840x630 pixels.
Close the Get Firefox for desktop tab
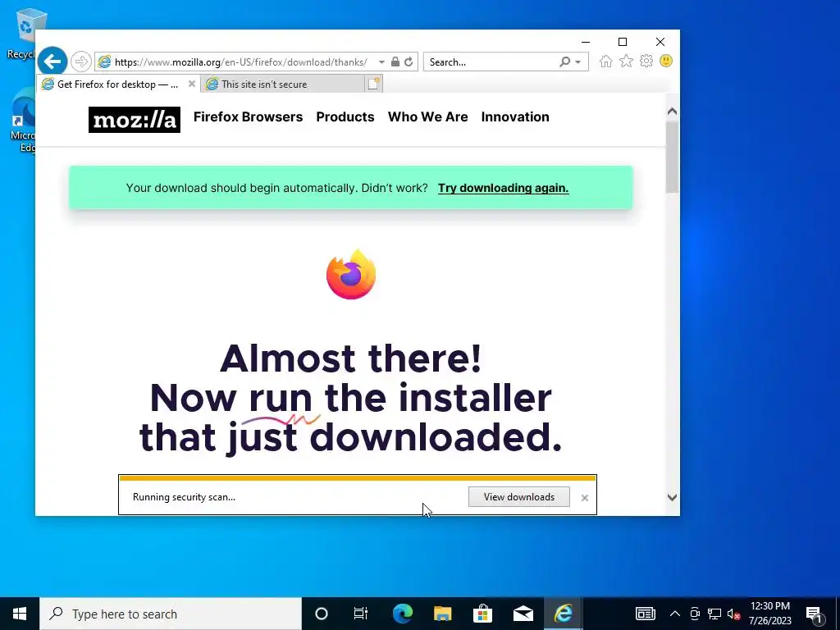[192, 84]
